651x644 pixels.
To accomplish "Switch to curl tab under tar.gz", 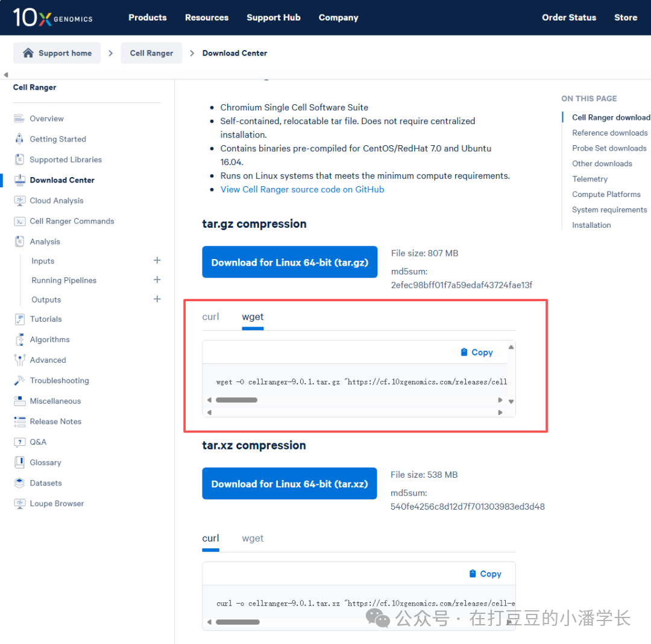I will (210, 317).
